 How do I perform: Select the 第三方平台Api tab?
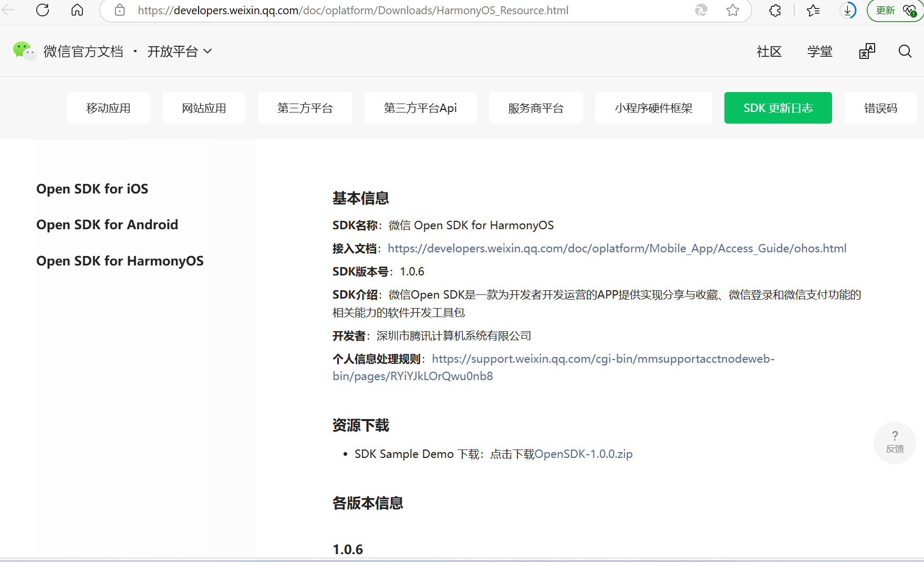point(420,108)
